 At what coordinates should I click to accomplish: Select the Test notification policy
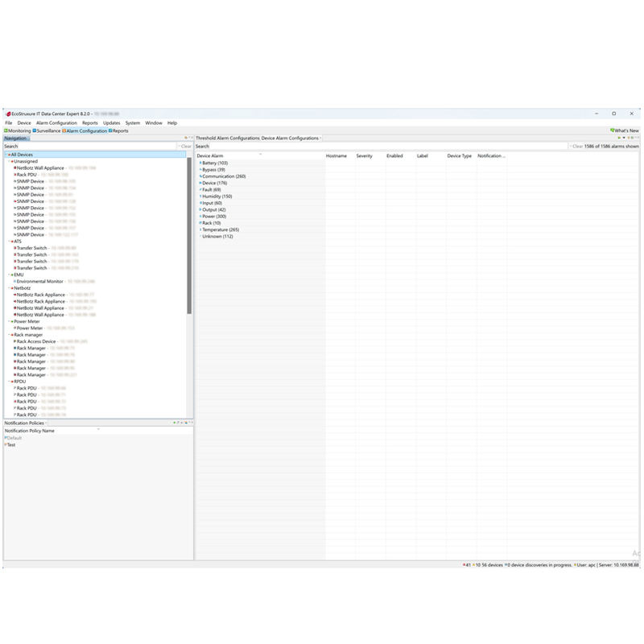pyautogui.click(x=11, y=444)
